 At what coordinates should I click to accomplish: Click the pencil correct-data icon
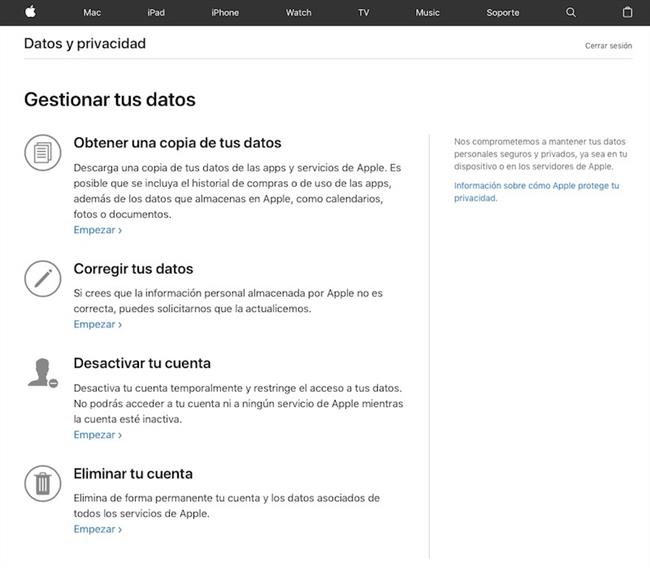[43, 279]
